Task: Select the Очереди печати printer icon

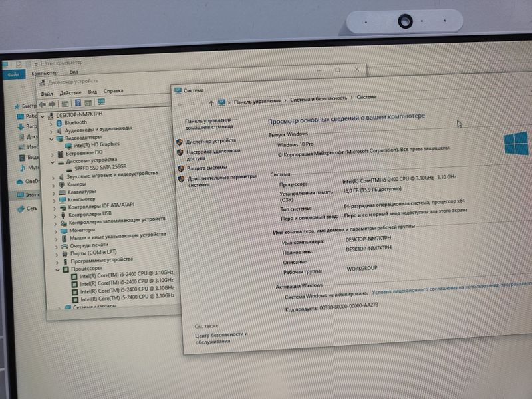Action: click(x=65, y=246)
